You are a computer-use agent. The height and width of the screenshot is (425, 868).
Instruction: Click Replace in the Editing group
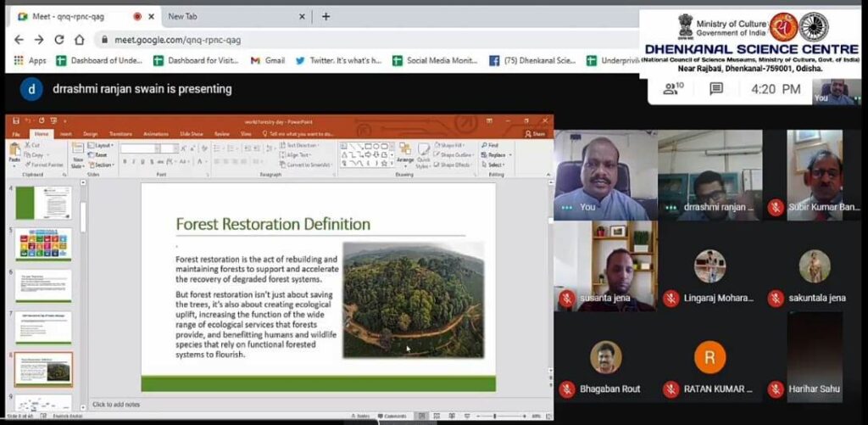coord(497,155)
